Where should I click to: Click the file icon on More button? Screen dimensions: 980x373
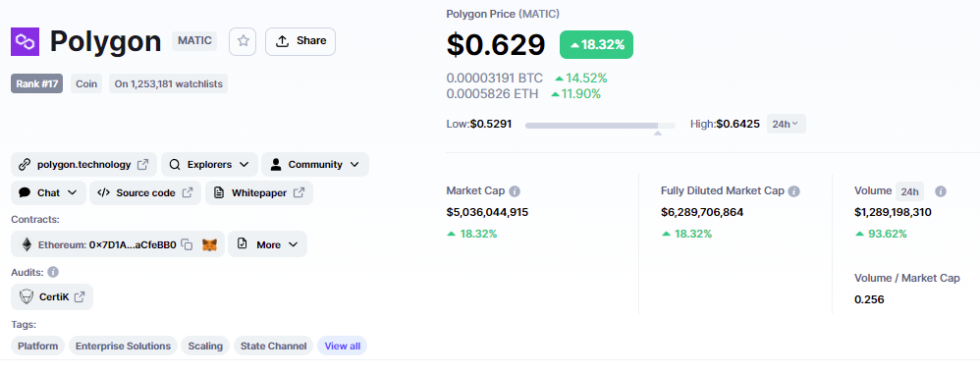tap(243, 244)
